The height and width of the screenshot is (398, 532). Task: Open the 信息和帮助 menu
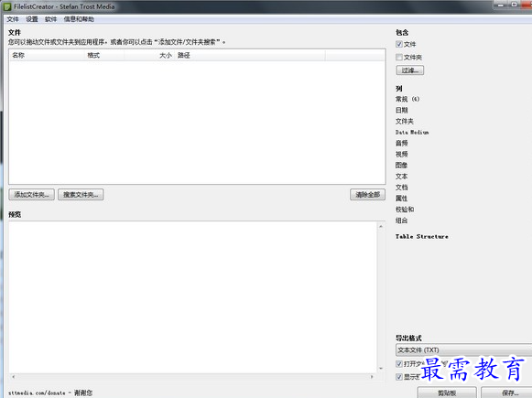pyautogui.click(x=79, y=19)
